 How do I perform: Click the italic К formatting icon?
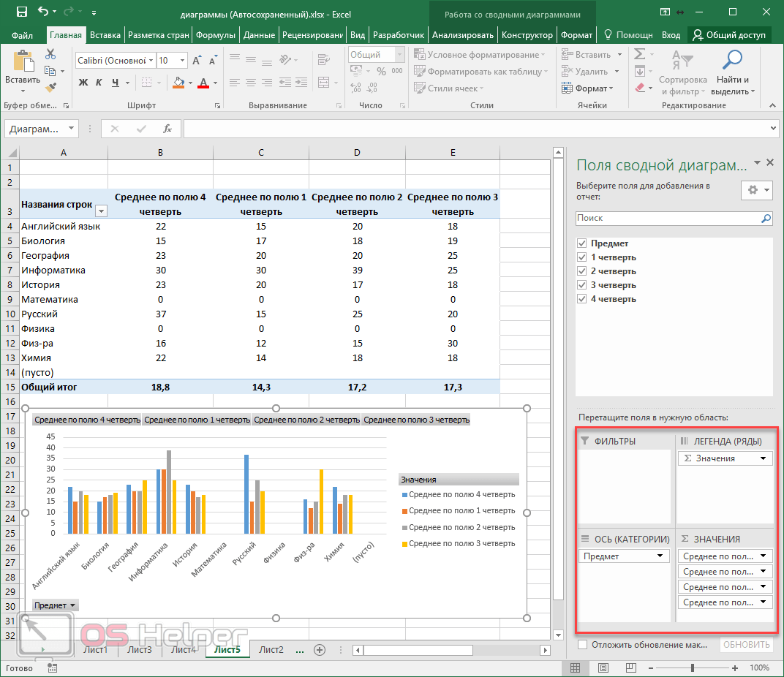pos(99,83)
